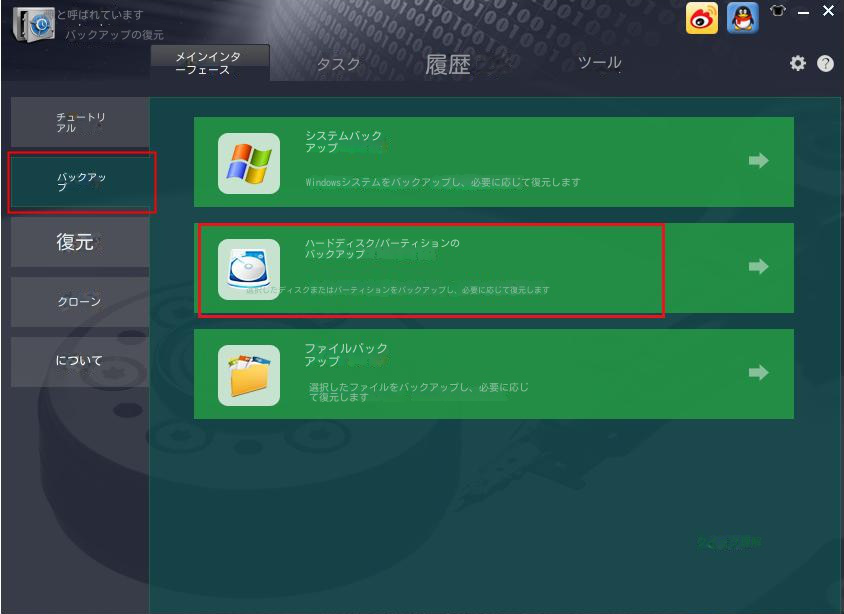Click the Windows logo system backup icon
Viewport: 844px width, 614px height.
249,164
